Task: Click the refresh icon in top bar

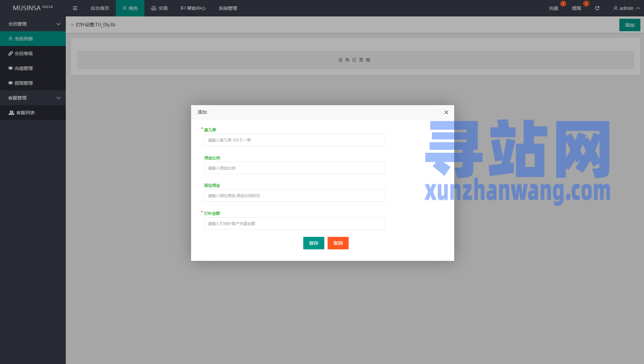Action: (x=597, y=8)
